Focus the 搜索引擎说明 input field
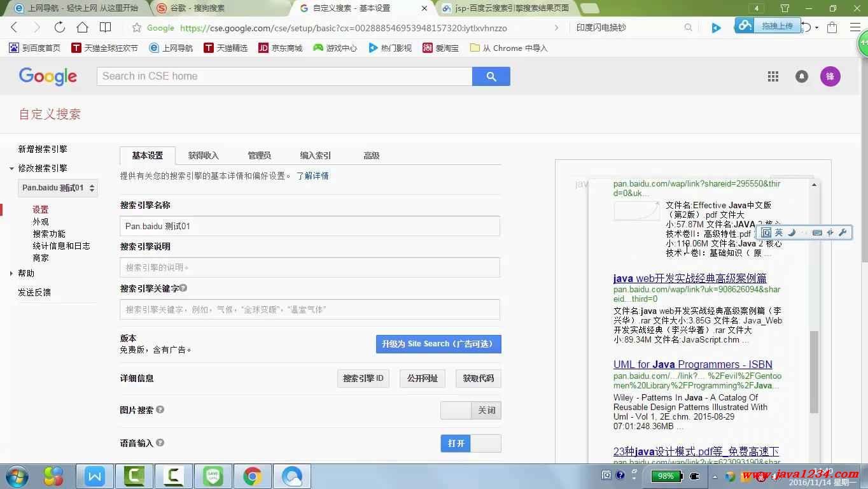Viewport: 868px width, 489px height. [310, 267]
